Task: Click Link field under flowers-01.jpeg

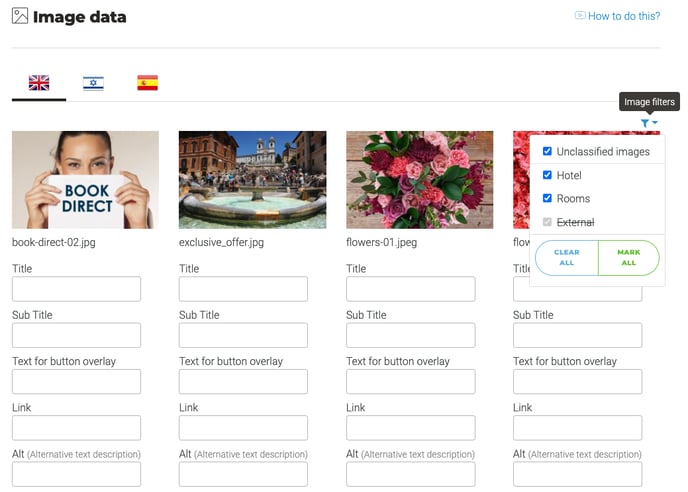Action: tap(410, 428)
